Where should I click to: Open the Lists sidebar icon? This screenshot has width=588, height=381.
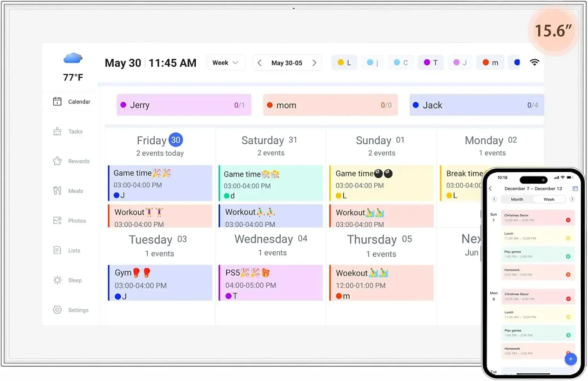coord(57,250)
